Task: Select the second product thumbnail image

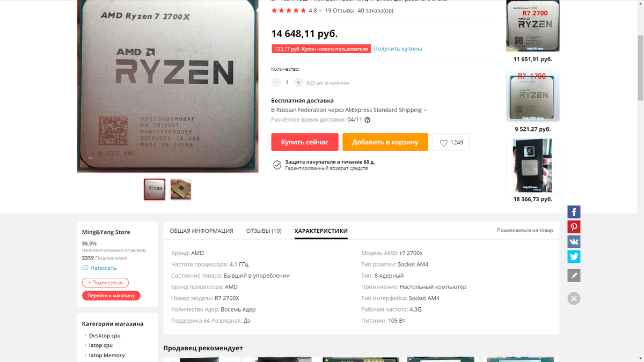Action: [x=181, y=189]
